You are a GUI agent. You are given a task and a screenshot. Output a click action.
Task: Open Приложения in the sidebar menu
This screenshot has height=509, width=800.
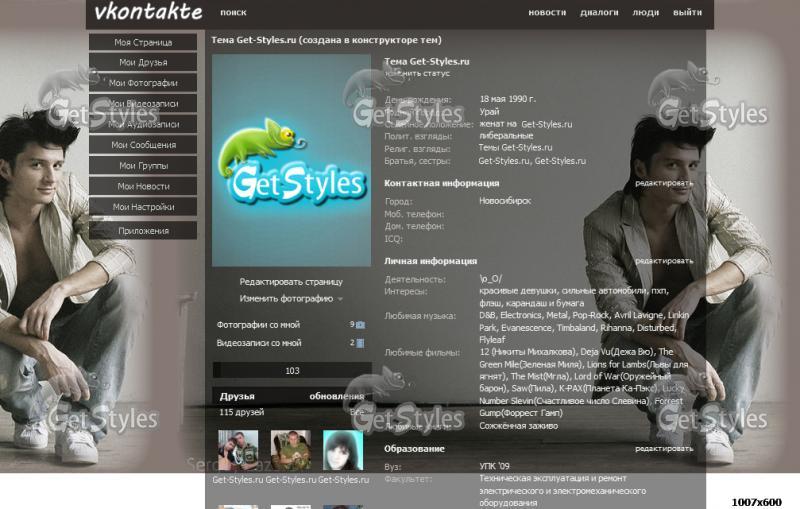[x=143, y=231]
